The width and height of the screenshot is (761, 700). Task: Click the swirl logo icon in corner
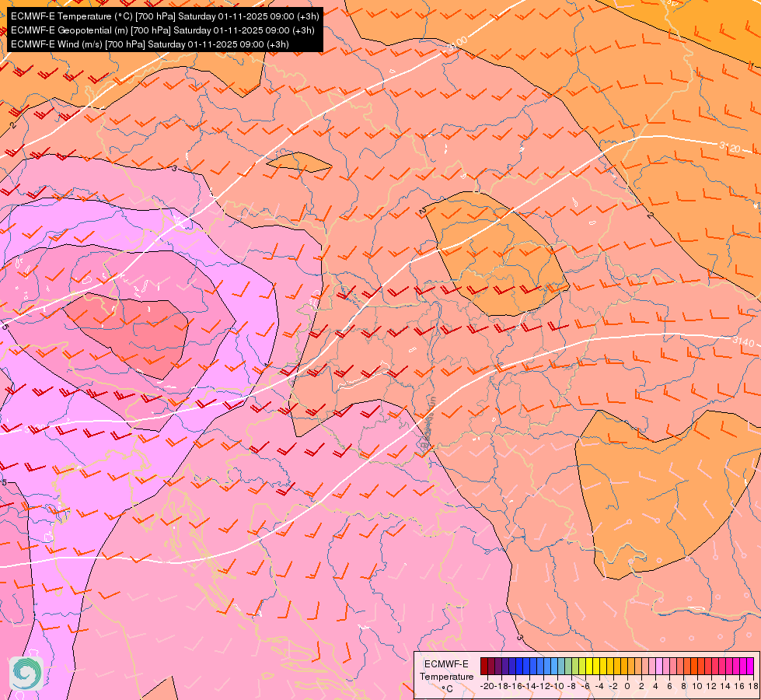(x=26, y=674)
